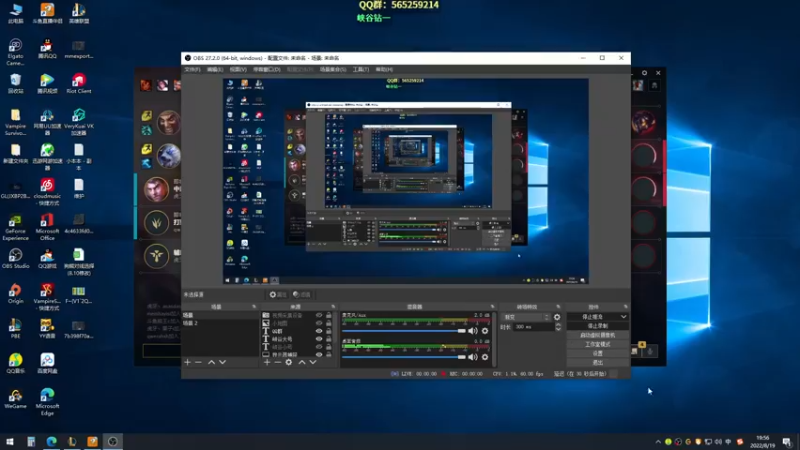Toggle visibility of 小地图 source
Screen dimensions: 800x450
tap(319, 323)
